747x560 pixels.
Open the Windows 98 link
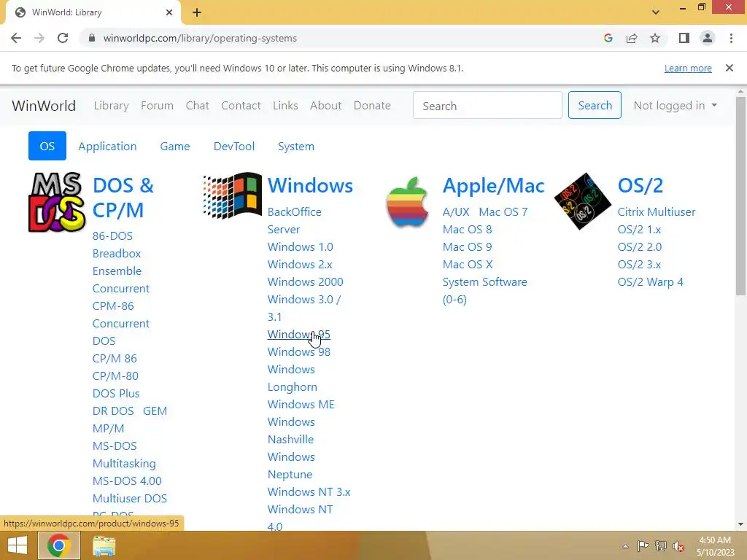tap(298, 352)
